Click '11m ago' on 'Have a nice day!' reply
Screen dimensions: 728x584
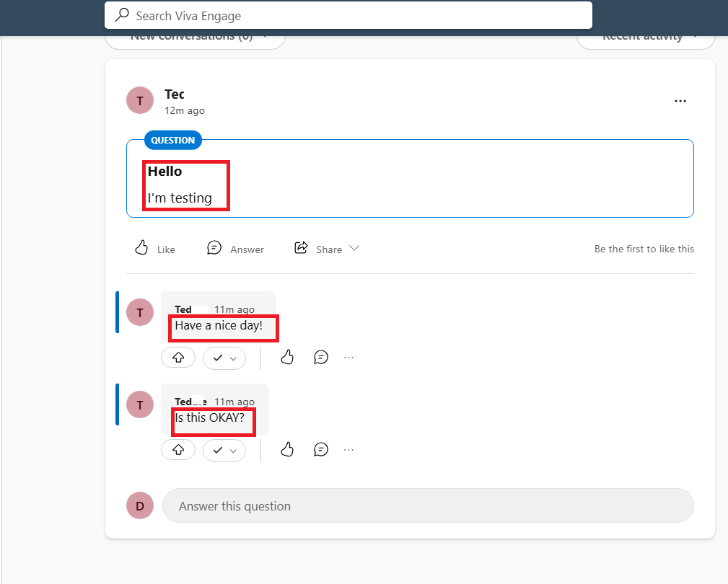tap(234, 309)
